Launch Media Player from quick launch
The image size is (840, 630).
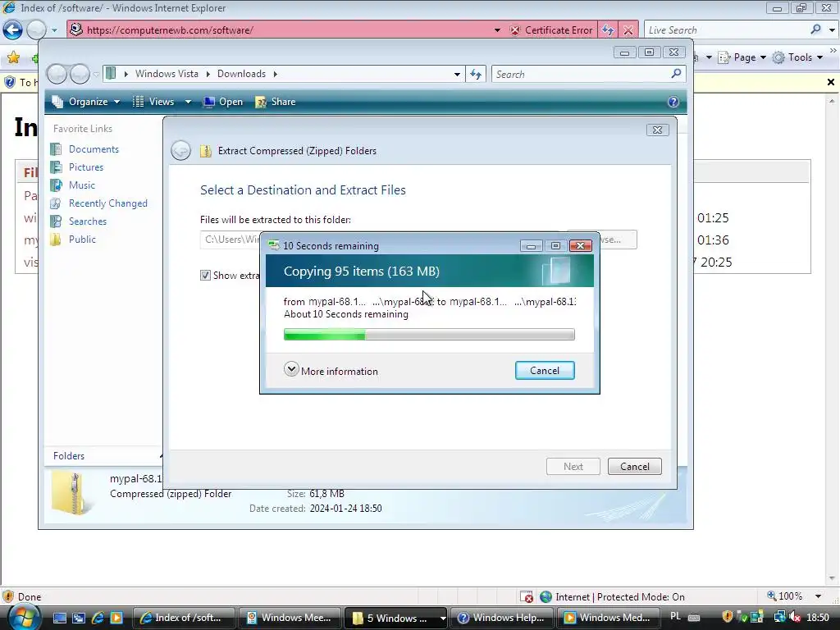pyautogui.click(x=116, y=618)
